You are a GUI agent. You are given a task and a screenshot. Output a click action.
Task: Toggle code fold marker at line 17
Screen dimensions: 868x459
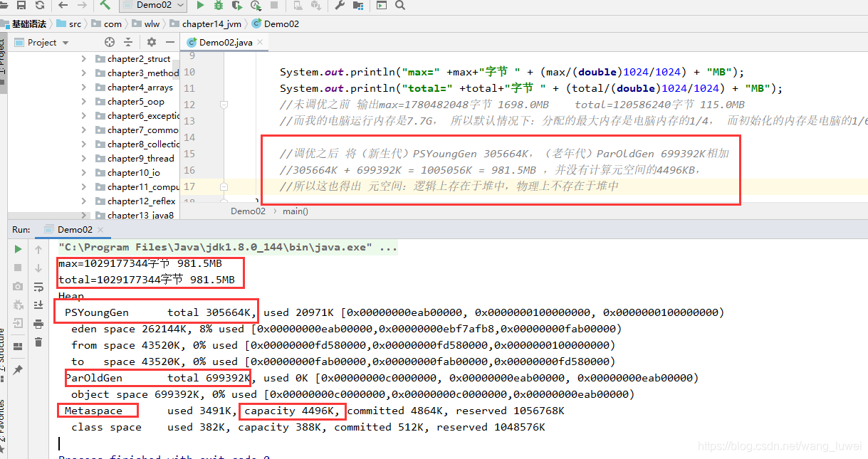(x=224, y=186)
